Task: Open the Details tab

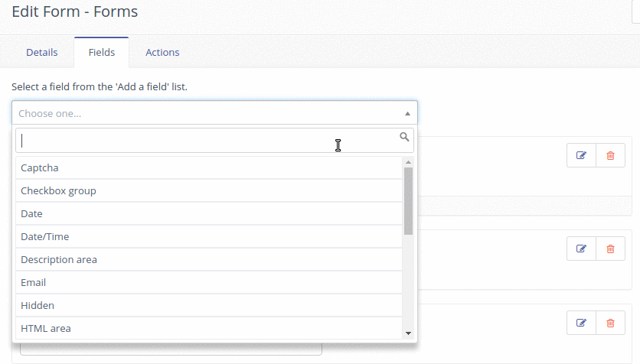Action: pos(42,53)
